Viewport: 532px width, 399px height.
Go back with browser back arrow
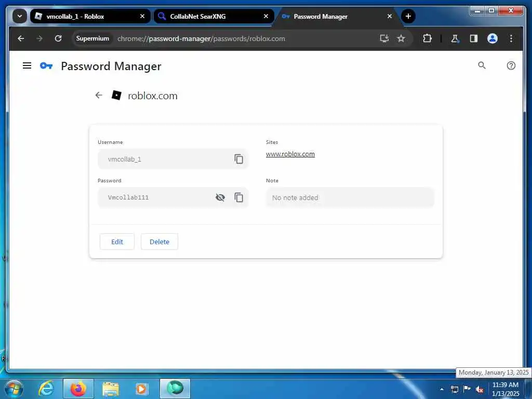pyautogui.click(x=21, y=38)
